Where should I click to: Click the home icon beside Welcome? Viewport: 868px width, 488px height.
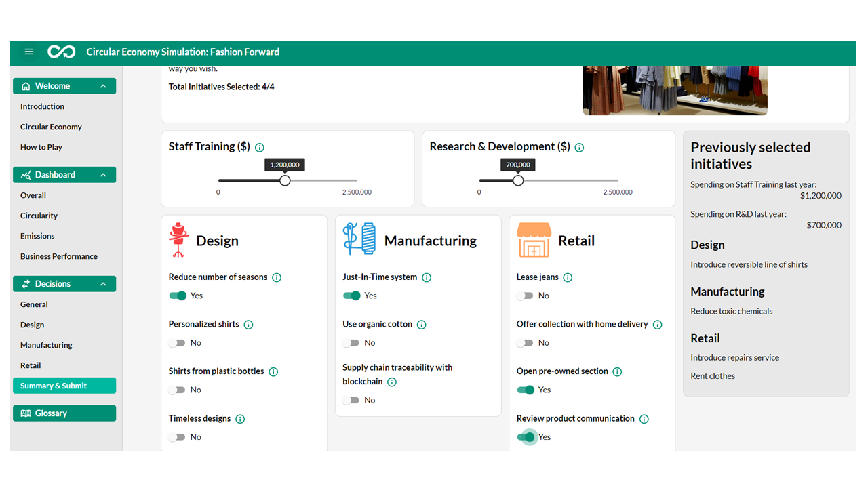26,86
